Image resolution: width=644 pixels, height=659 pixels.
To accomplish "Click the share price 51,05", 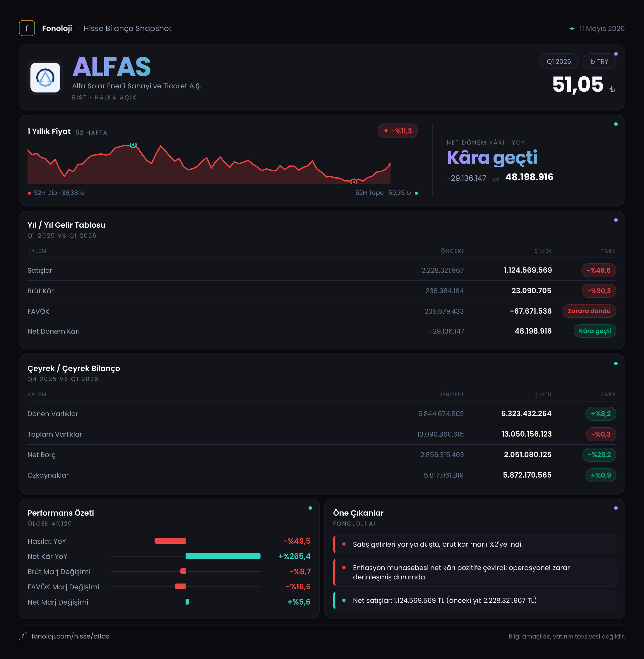I will point(578,85).
